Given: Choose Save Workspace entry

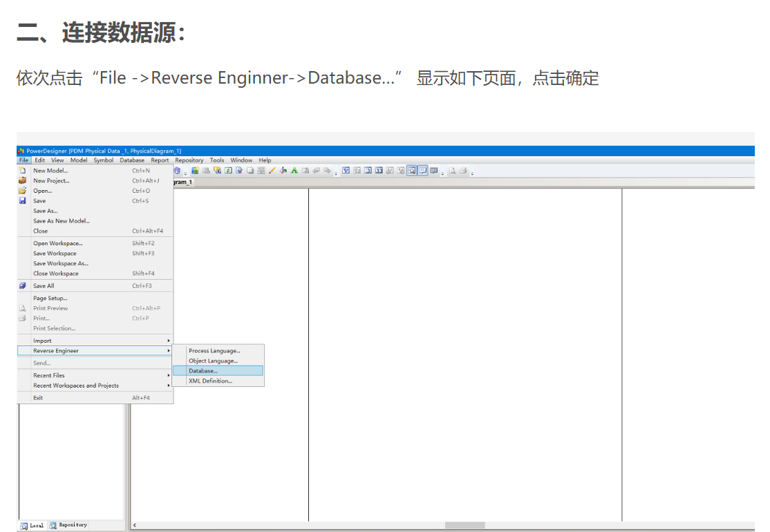Looking at the screenshot, I should (94, 254).
